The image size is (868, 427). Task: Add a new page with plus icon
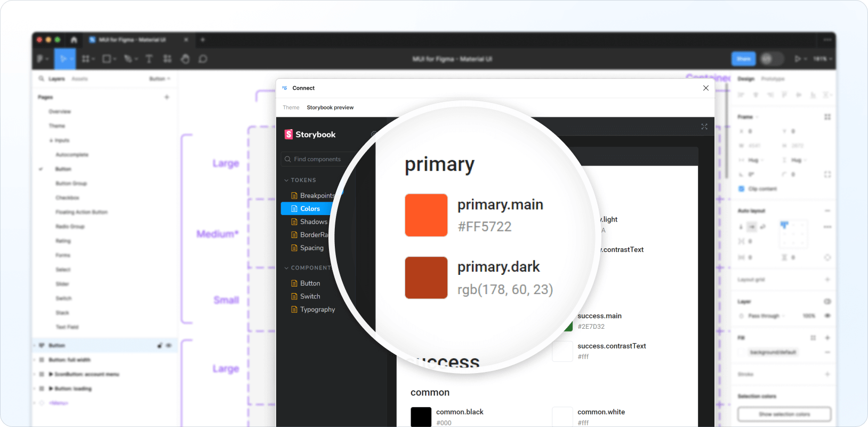click(x=167, y=97)
